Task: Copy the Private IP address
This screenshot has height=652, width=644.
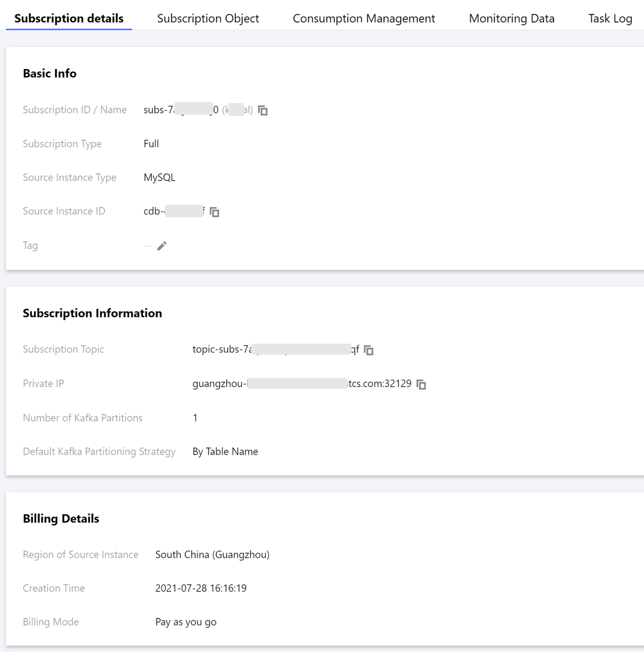Action: 422,384
